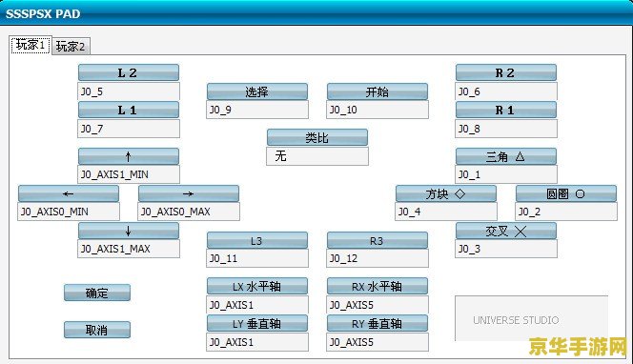The height and width of the screenshot is (364, 633).
Task: Confirm settings with the 确定 button
Action: coord(97,293)
